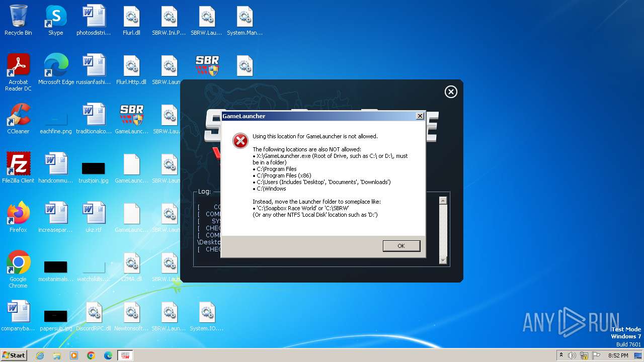
Task: Select the russianfashi... Word document icon
Action: point(94,69)
